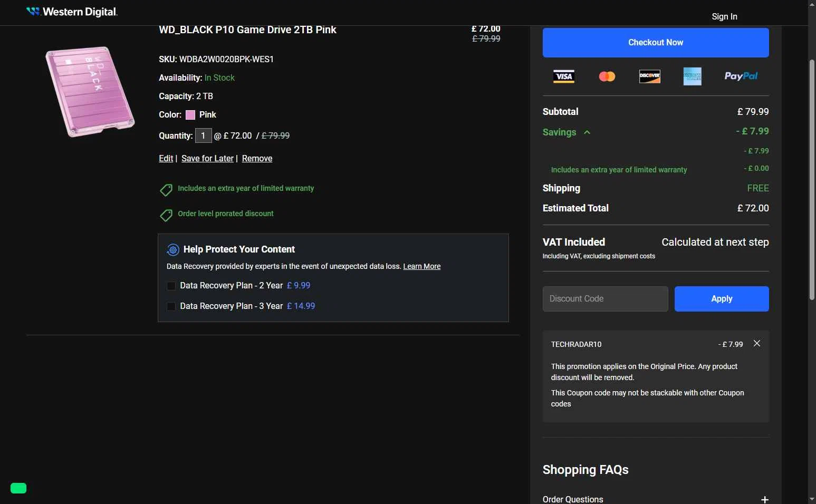Apply the discount code

722,299
